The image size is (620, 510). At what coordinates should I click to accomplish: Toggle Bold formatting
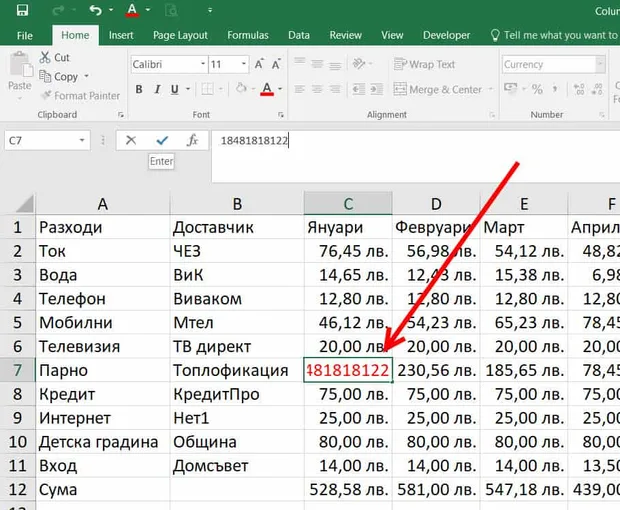[x=139, y=89]
